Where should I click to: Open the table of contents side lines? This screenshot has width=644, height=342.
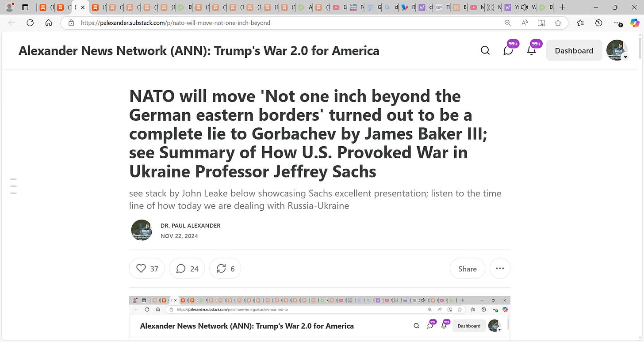(13, 186)
